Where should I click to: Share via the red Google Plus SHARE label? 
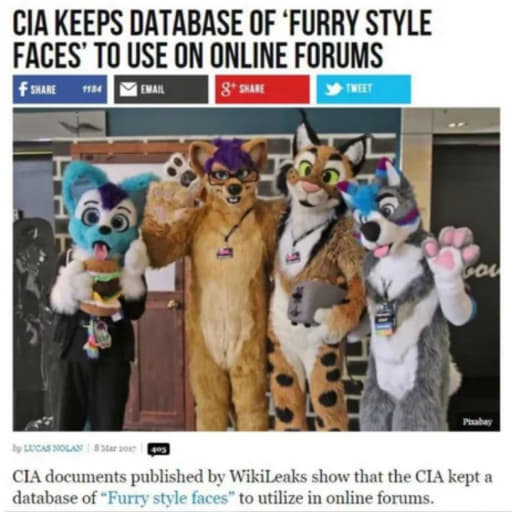click(252, 89)
